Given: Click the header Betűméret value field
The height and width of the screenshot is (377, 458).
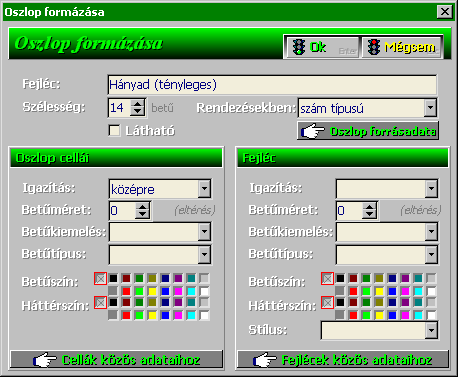Looking at the screenshot, I should [350, 211].
